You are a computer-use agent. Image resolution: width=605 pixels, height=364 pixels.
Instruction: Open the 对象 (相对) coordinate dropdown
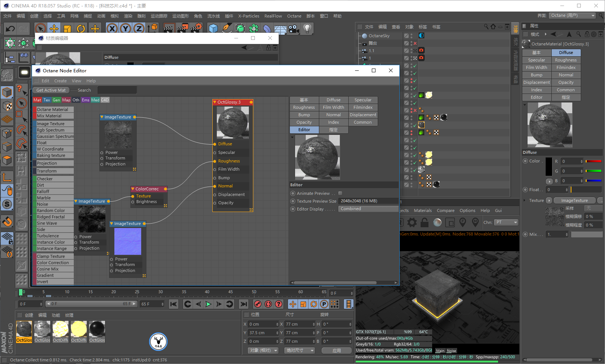point(263,351)
